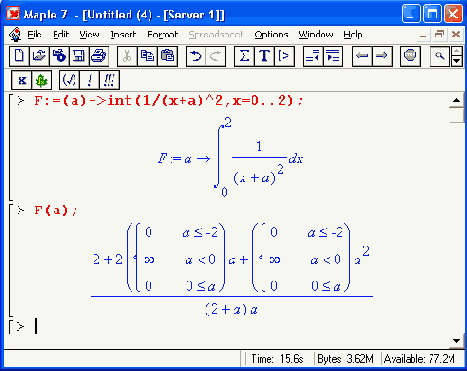Insert text using the T icon

(x=264, y=56)
